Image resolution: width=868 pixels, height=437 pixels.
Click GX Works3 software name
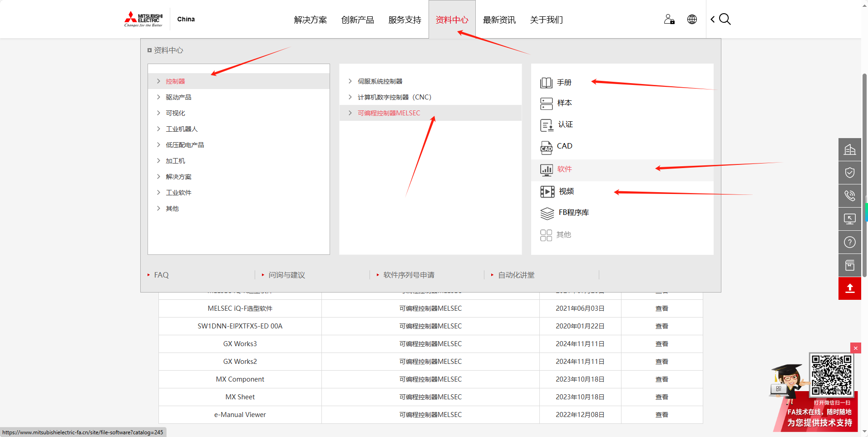click(x=240, y=344)
